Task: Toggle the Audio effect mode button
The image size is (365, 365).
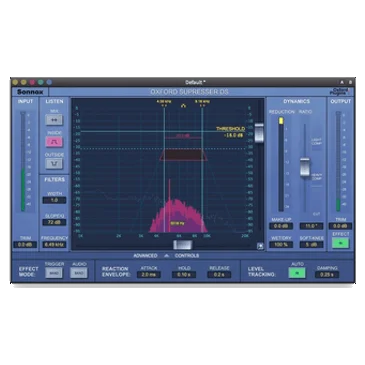Action: coord(79,273)
